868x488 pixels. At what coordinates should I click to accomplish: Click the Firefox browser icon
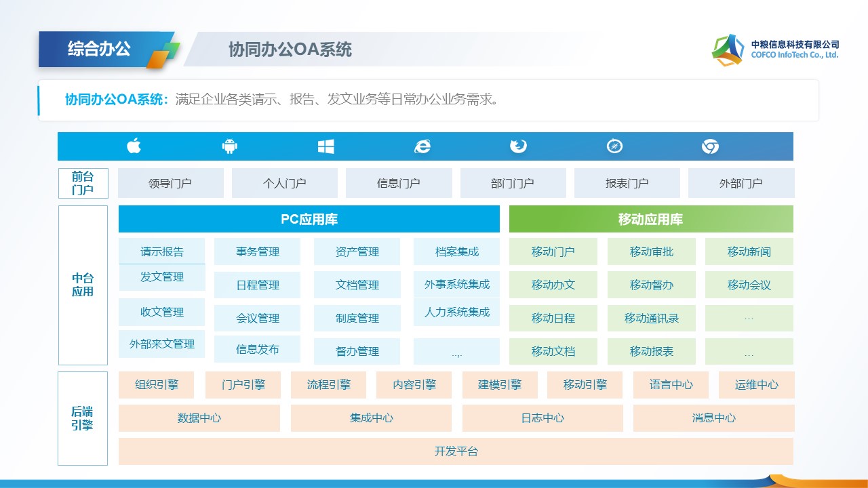click(x=518, y=146)
